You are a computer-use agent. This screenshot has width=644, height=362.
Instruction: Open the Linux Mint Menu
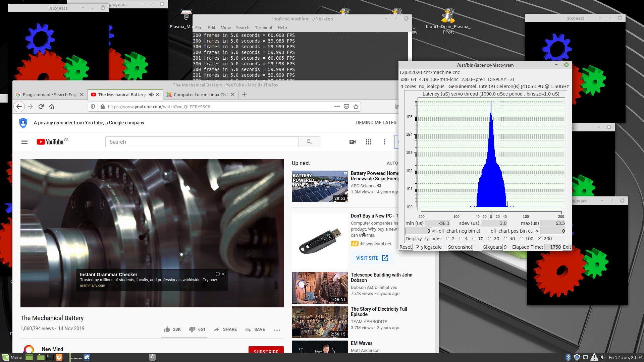[12, 357]
